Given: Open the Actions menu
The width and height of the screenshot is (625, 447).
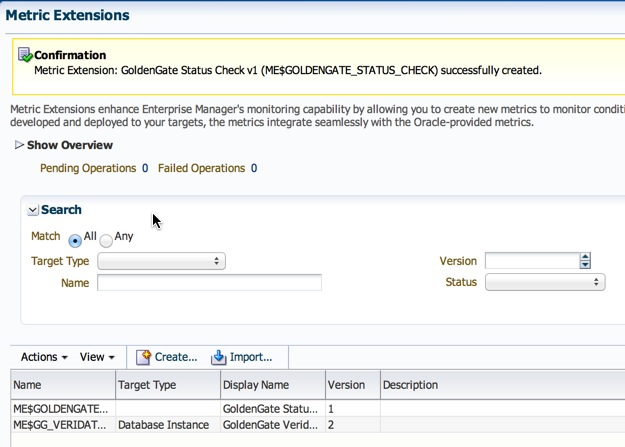Looking at the screenshot, I should (x=44, y=357).
